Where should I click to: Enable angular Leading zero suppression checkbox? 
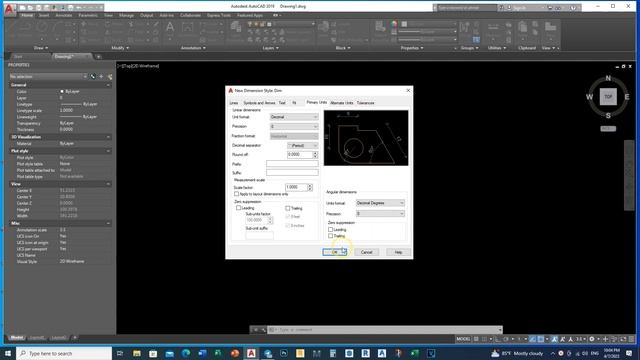(x=331, y=229)
